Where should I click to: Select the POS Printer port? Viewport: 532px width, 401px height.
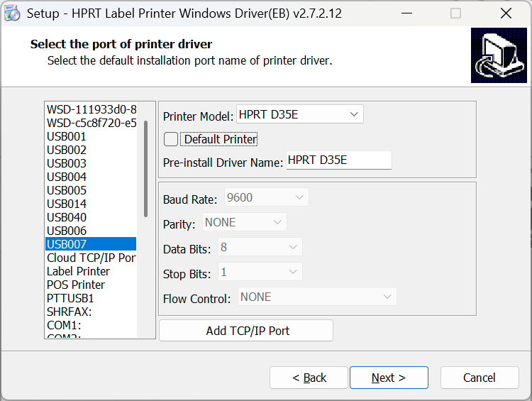point(76,285)
